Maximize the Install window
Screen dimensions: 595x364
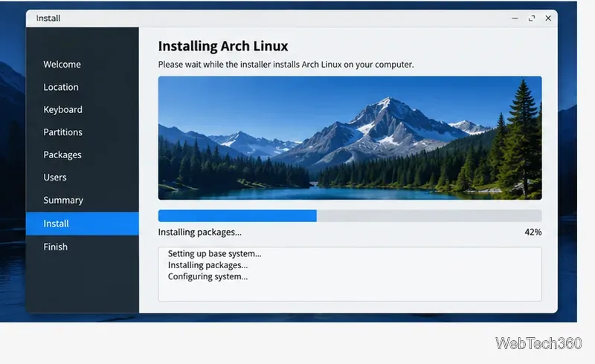click(532, 18)
